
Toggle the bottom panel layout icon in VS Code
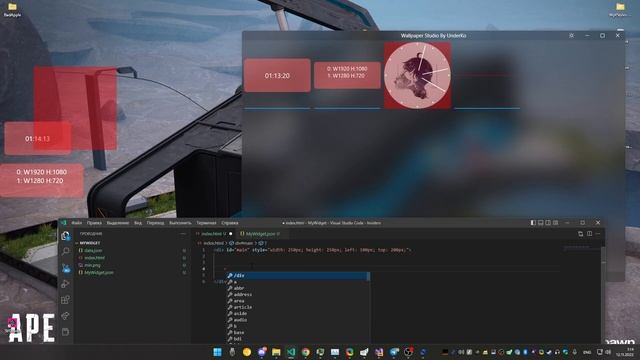click(540, 223)
